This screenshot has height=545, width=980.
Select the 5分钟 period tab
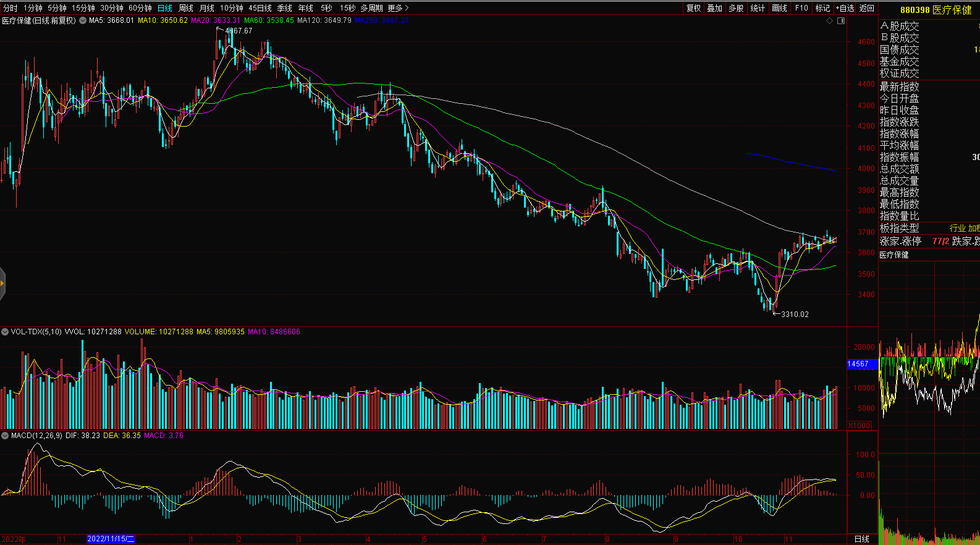point(57,8)
